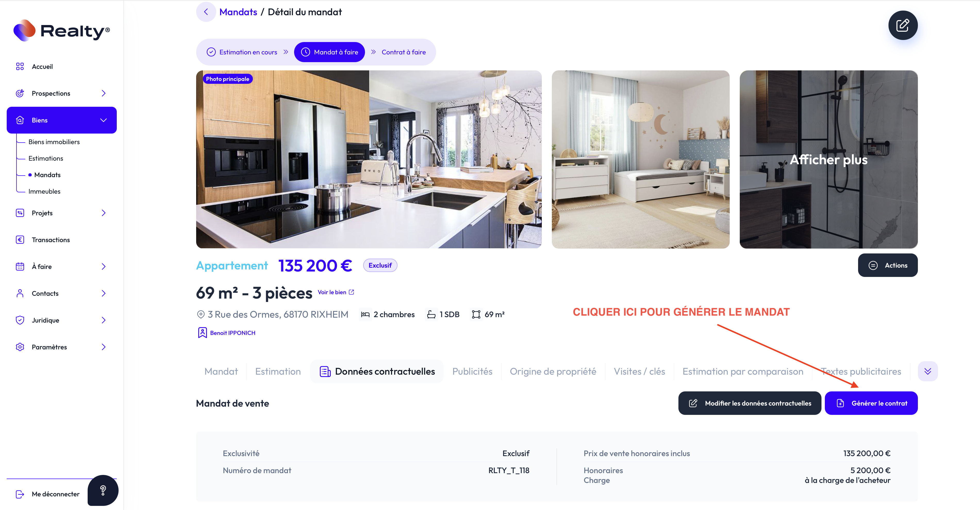Open the help question mark bubble
980x510 pixels.
pos(103,490)
